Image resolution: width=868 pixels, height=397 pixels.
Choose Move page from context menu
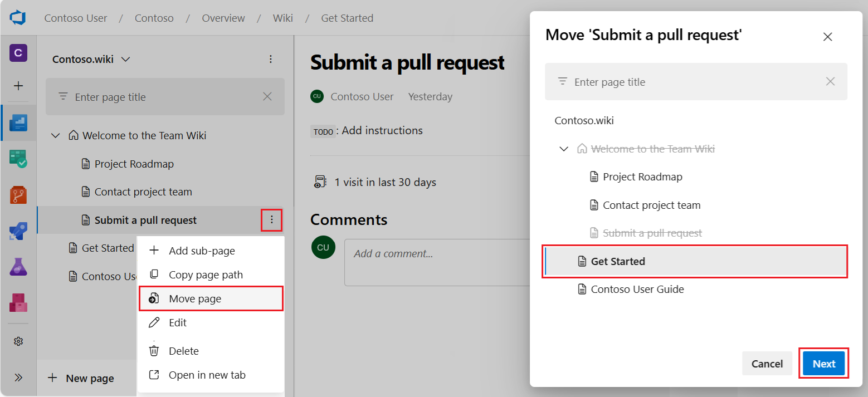click(x=211, y=298)
